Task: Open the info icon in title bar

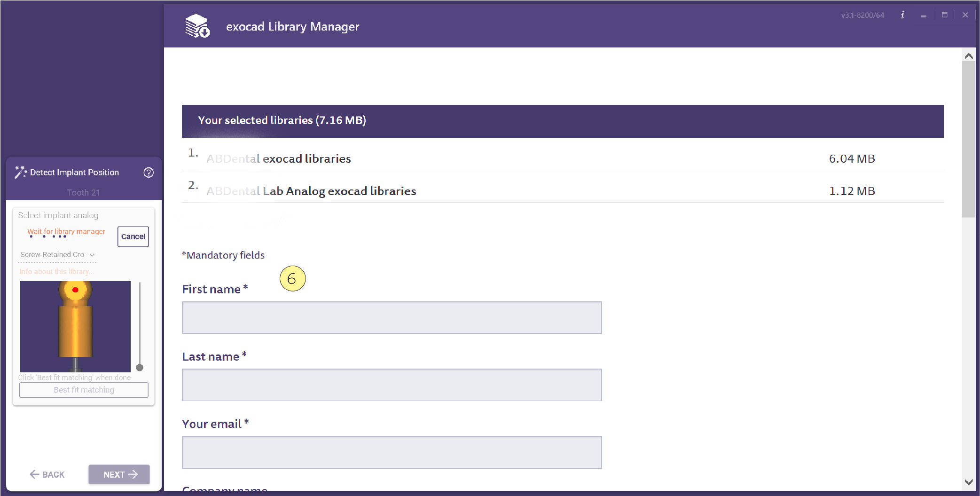Action: point(902,15)
